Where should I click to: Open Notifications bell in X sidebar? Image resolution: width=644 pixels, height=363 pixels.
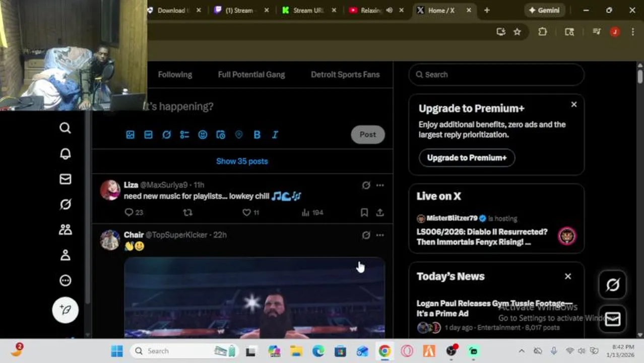tap(65, 154)
